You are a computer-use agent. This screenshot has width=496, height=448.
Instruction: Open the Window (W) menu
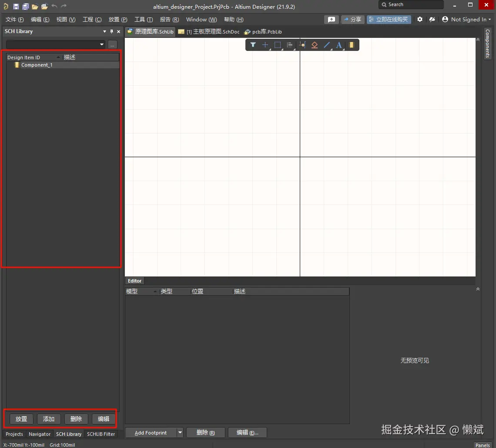coord(201,20)
